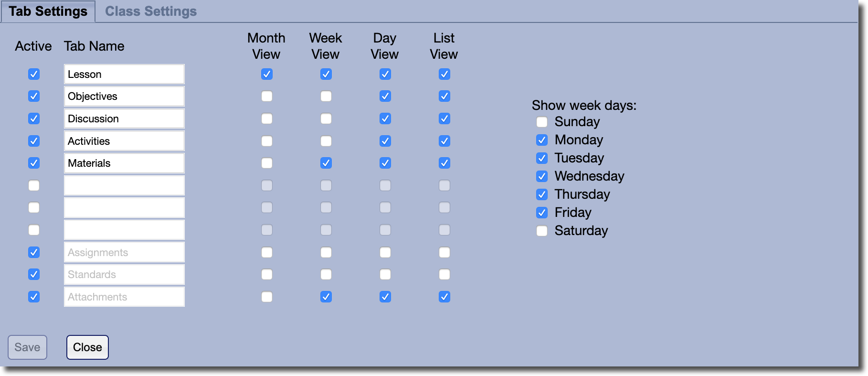Enable List View for Assignments row
868x376 pixels.
click(x=445, y=252)
